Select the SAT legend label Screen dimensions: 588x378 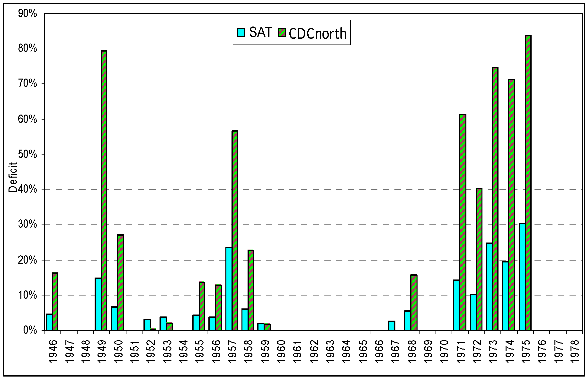[261, 32]
